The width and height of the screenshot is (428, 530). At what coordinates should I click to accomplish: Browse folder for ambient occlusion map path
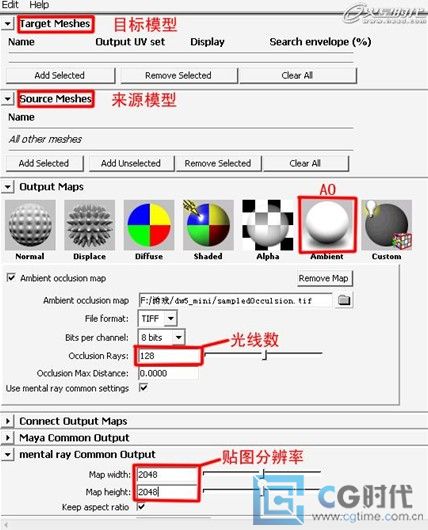(x=344, y=300)
